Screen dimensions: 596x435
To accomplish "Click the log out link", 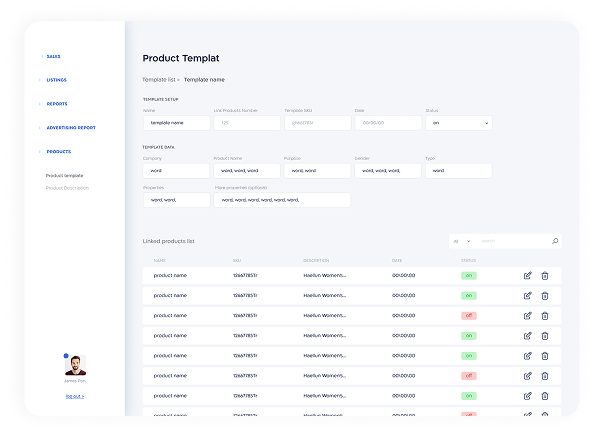I will (74, 396).
